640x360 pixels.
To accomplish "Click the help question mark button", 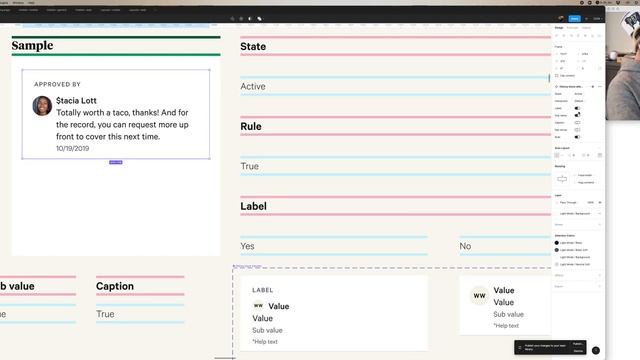I will 596,350.
